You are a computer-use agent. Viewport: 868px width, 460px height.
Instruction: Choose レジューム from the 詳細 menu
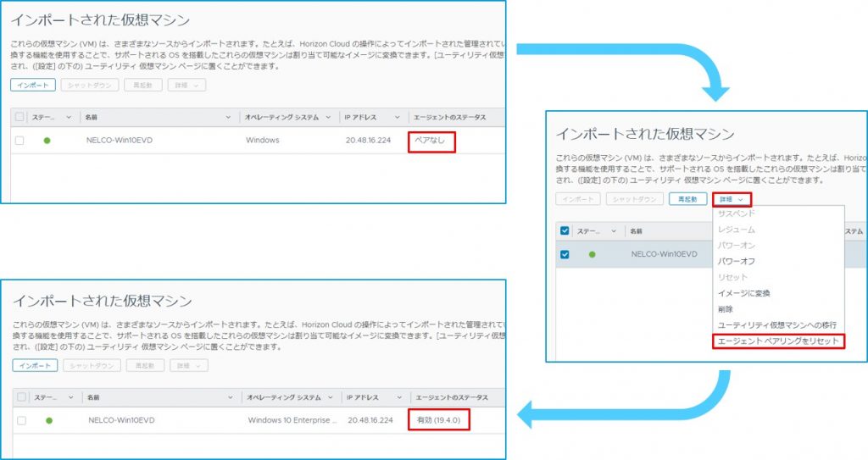click(x=737, y=230)
